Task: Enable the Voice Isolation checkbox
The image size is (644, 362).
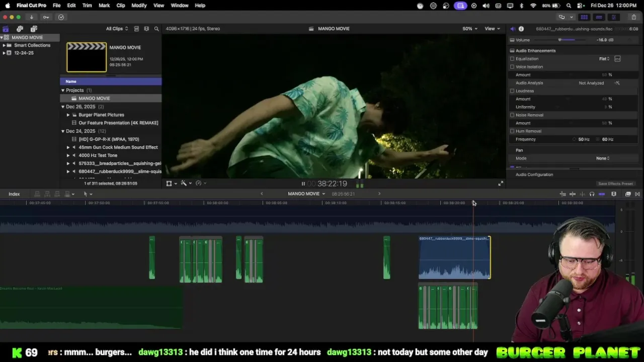Action: (512, 67)
